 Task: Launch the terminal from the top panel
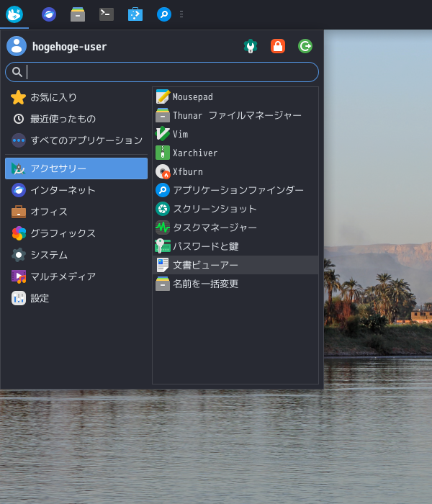click(107, 14)
